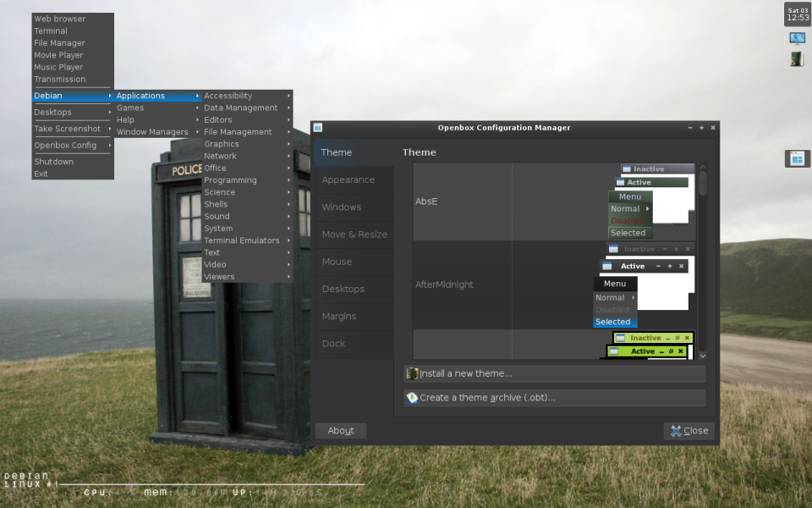Open the Office category
The height and width of the screenshot is (508, 812).
(247, 168)
